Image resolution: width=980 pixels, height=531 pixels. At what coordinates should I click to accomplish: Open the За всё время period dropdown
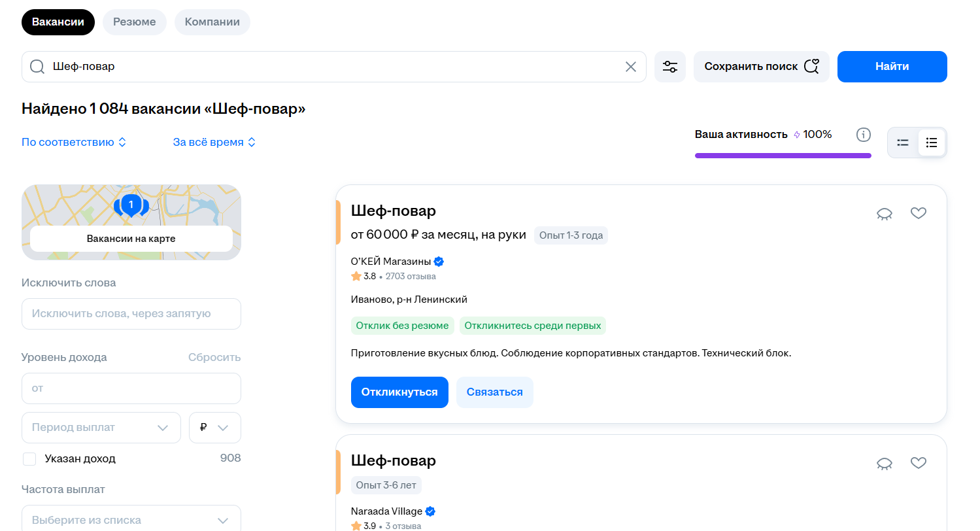point(214,142)
